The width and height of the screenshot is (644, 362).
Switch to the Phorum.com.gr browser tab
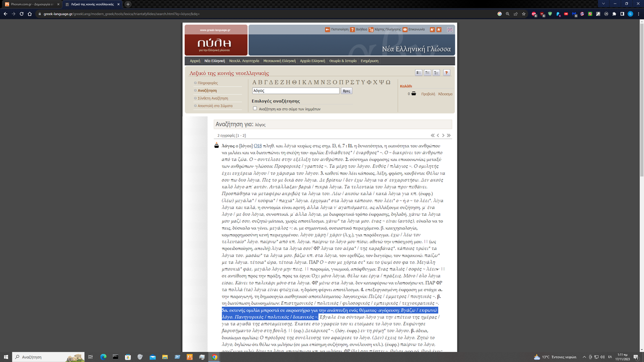(31, 4)
